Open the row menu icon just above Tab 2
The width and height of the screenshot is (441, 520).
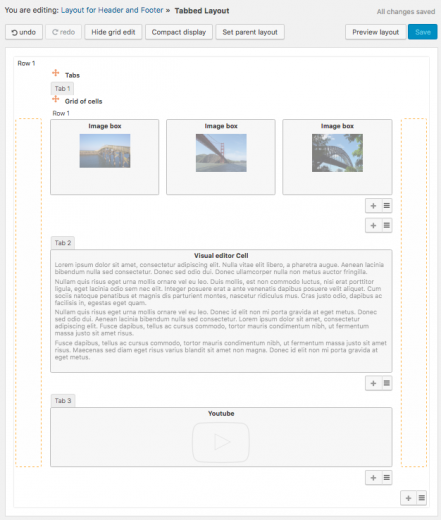pos(386,226)
